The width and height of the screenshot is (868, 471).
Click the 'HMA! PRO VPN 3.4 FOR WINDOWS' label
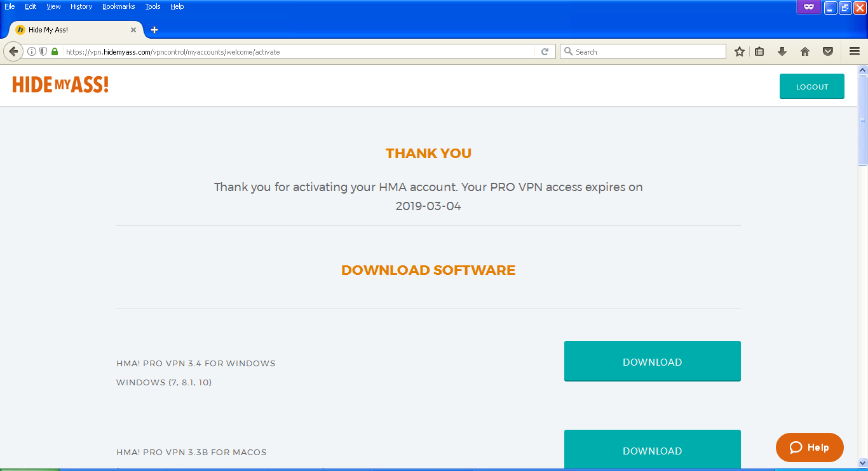coord(196,364)
